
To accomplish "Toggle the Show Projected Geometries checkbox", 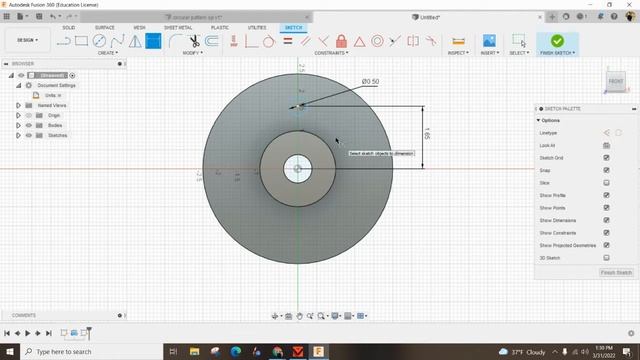I will (x=607, y=245).
